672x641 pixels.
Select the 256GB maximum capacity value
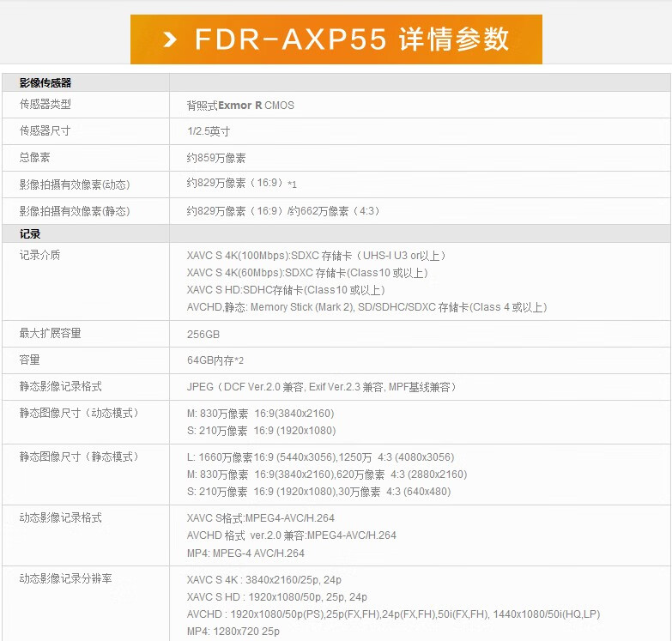coord(203,334)
